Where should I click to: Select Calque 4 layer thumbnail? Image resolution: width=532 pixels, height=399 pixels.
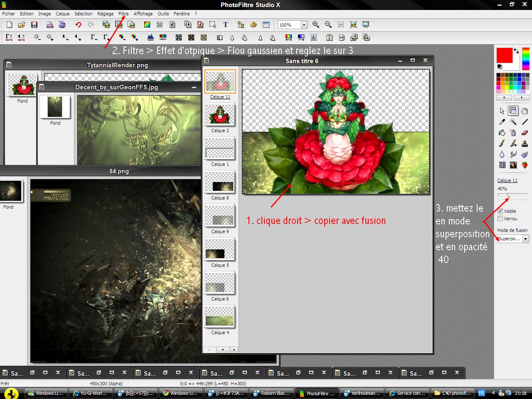point(220,316)
